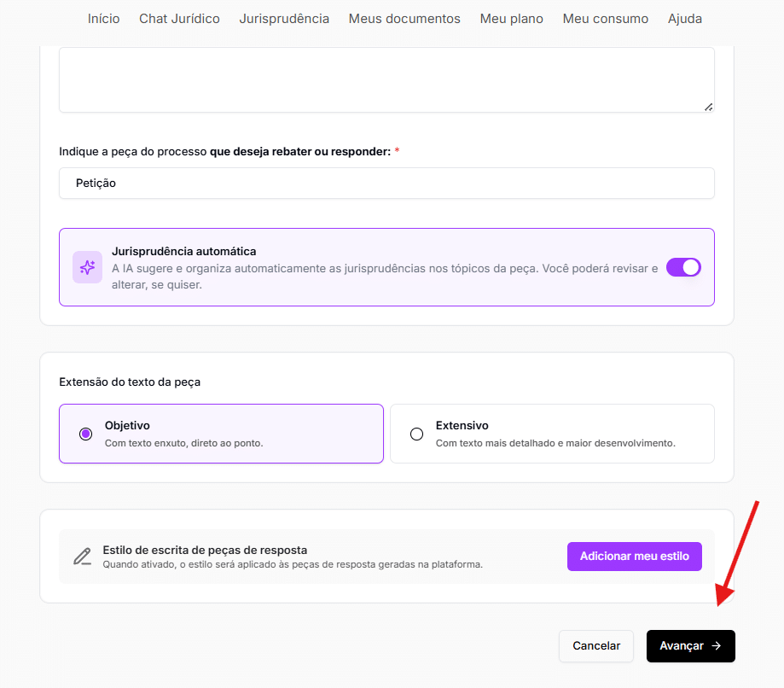View Meu plano page
Screen dimensions: 784x688
[511, 19]
